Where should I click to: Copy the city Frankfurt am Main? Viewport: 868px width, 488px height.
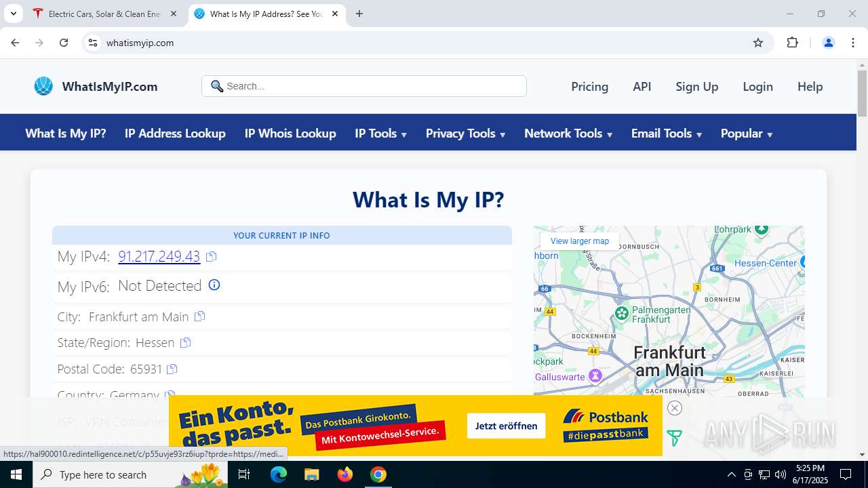tap(199, 317)
